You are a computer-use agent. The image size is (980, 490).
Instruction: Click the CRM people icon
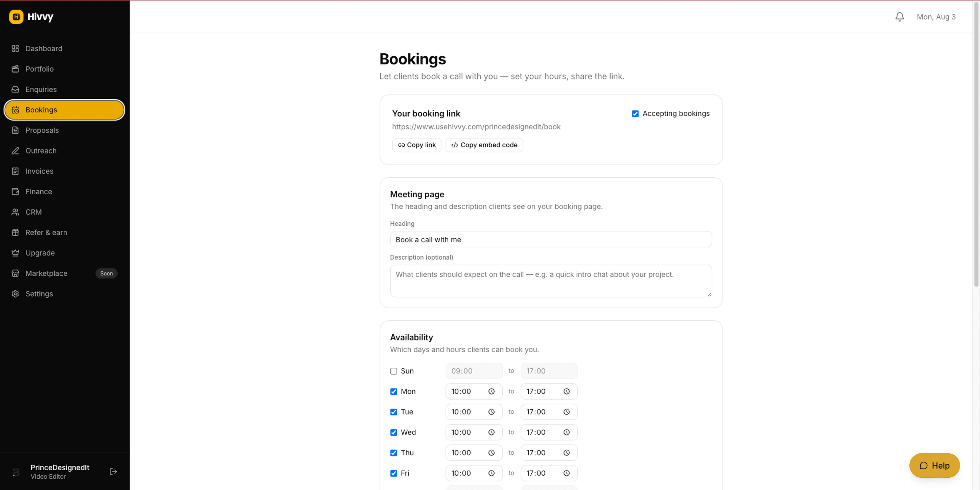point(15,212)
